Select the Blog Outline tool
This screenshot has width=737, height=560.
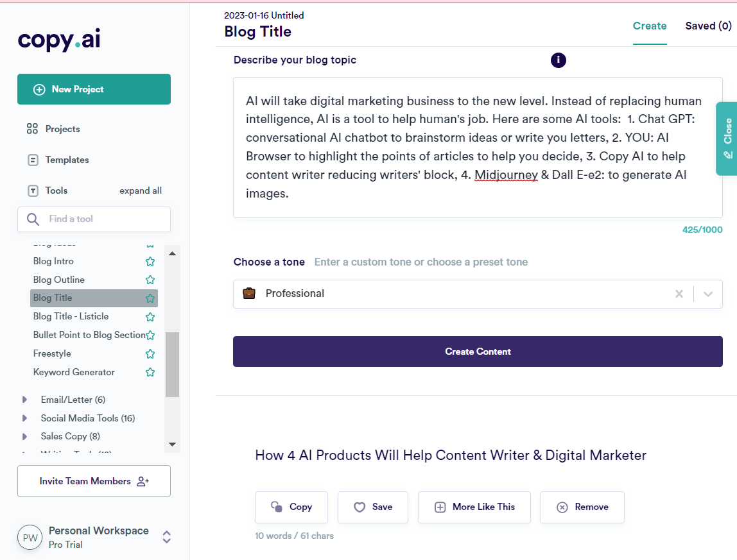[x=59, y=280]
